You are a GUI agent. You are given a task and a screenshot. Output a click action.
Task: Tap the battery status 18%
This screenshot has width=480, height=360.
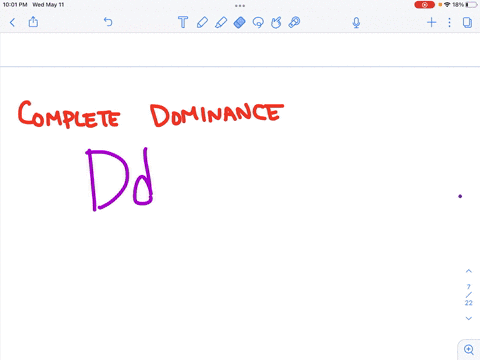coord(465,5)
